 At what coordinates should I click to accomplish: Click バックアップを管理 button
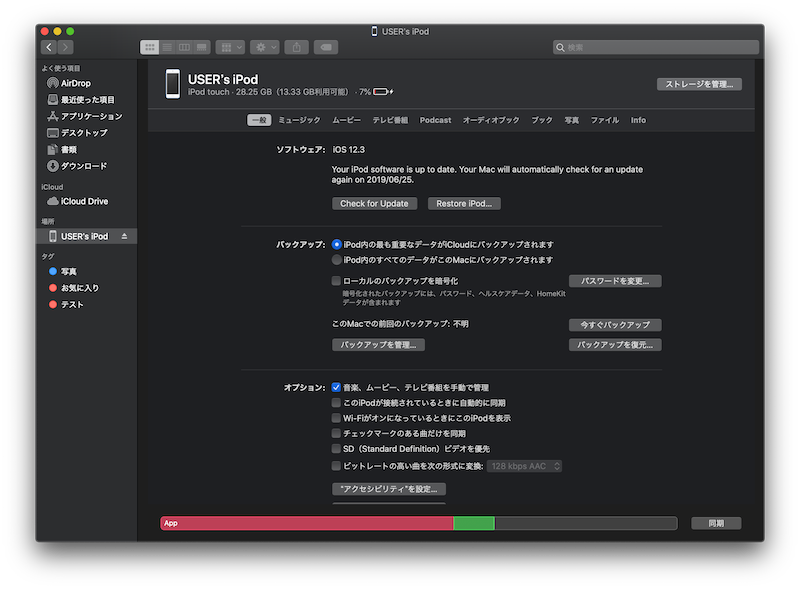coord(378,345)
